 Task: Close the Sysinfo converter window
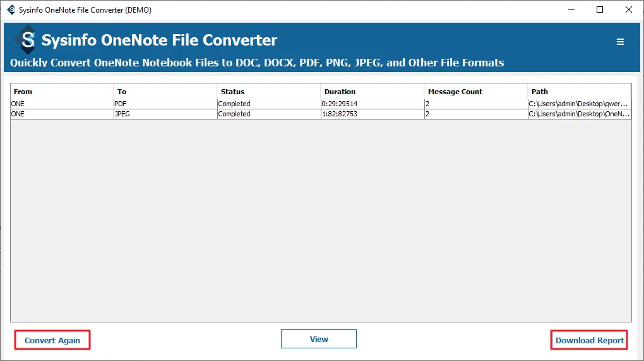[x=628, y=9]
